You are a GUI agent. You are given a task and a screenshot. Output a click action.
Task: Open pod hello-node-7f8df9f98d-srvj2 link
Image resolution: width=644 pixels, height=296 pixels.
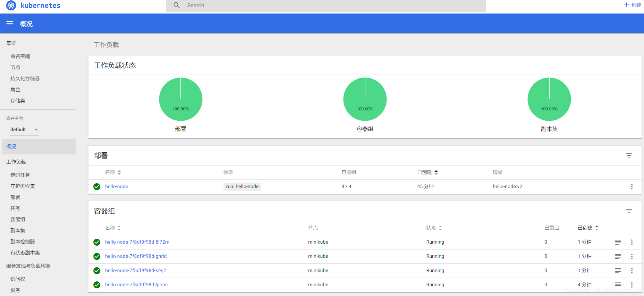coord(135,270)
